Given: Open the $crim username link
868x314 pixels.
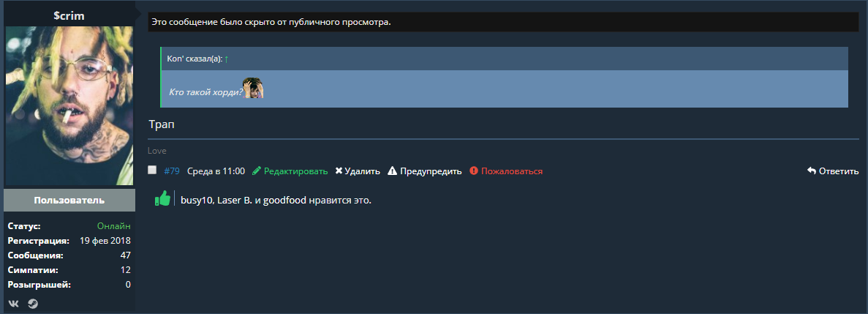Looking at the screenshot, I should pos(69,16).
